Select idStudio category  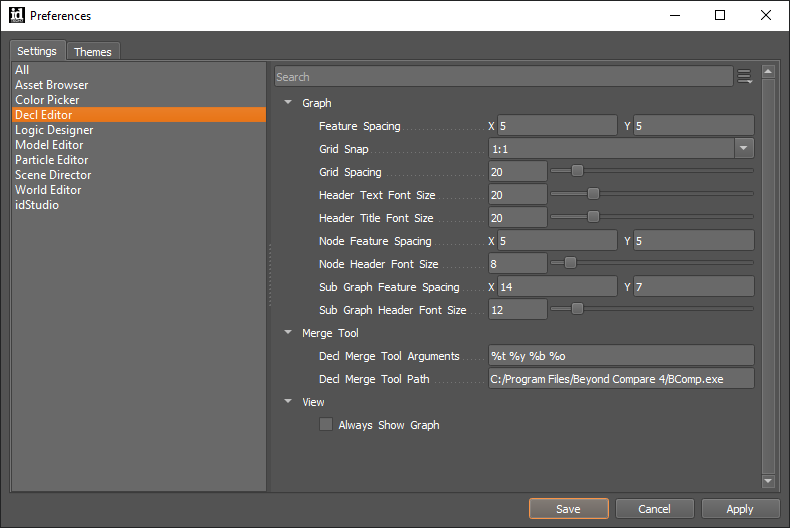point(139,205)
